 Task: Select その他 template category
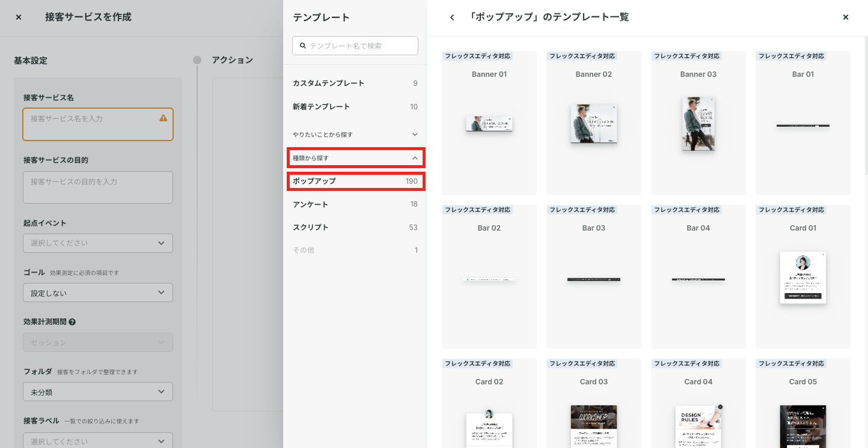coord(355,250)
